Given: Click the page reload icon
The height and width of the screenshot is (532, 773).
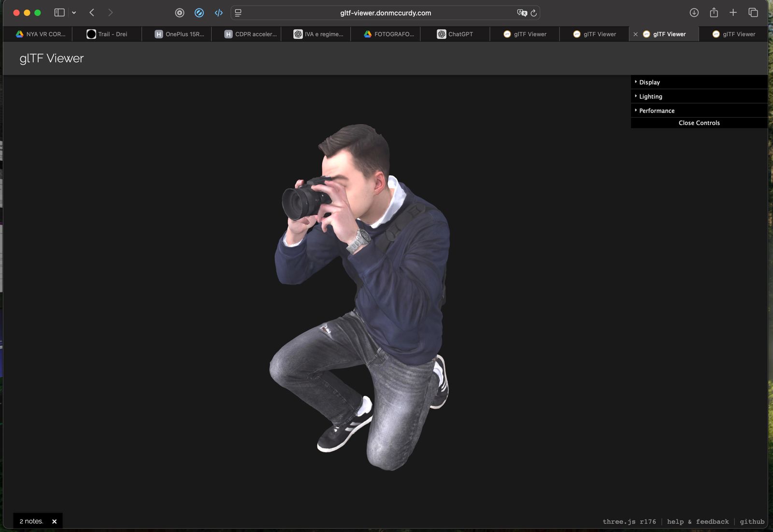Looking at the screenshot, I should (x=533, y=13).
